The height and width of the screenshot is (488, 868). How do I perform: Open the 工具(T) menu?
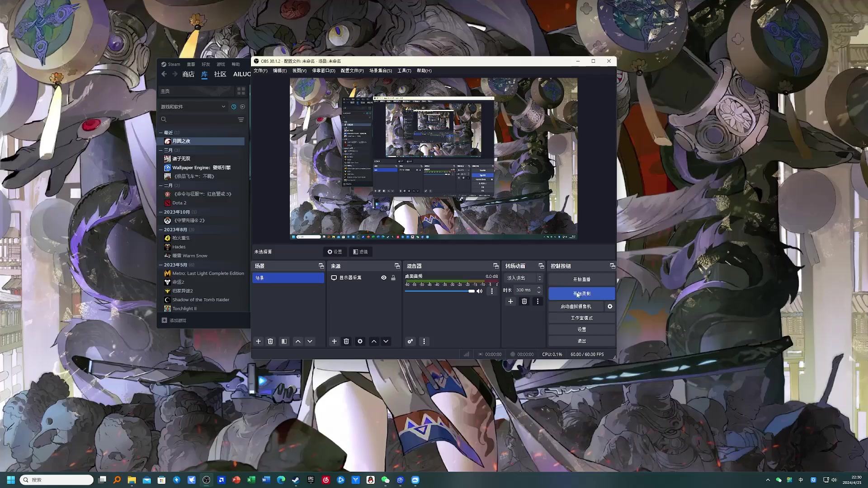[404, 70]
